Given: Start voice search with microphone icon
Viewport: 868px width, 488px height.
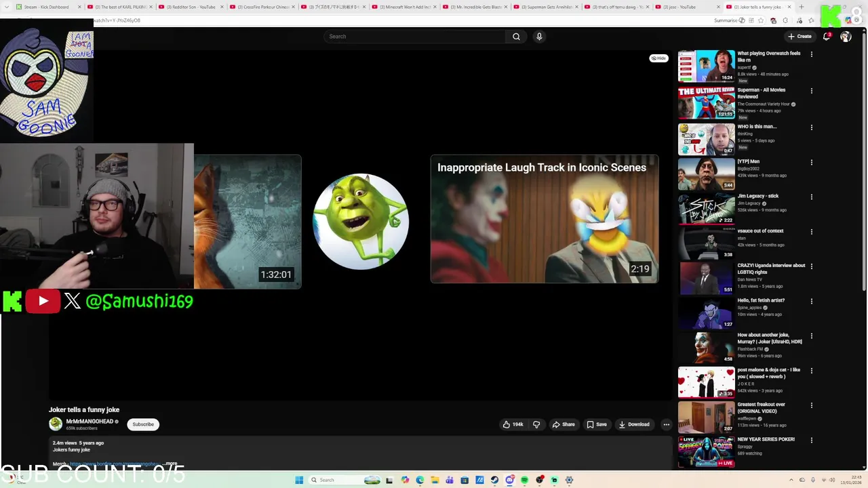Looking at the screenshot, I should click(x=539, y=37).
